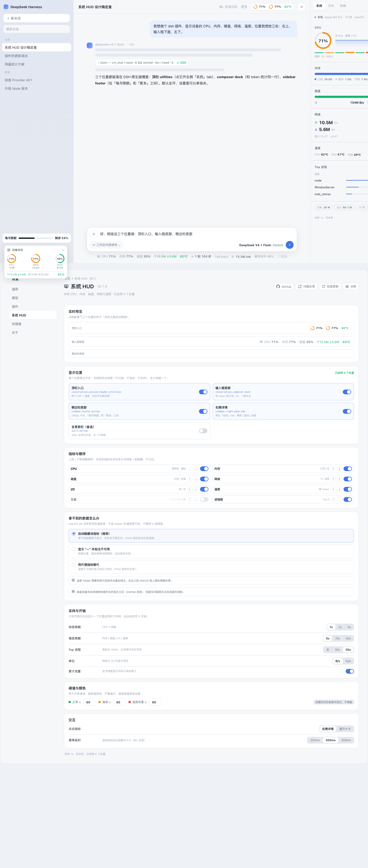Switch to 终端 tab in right pane
368x868 pixels.
click(x=343, y=6)
